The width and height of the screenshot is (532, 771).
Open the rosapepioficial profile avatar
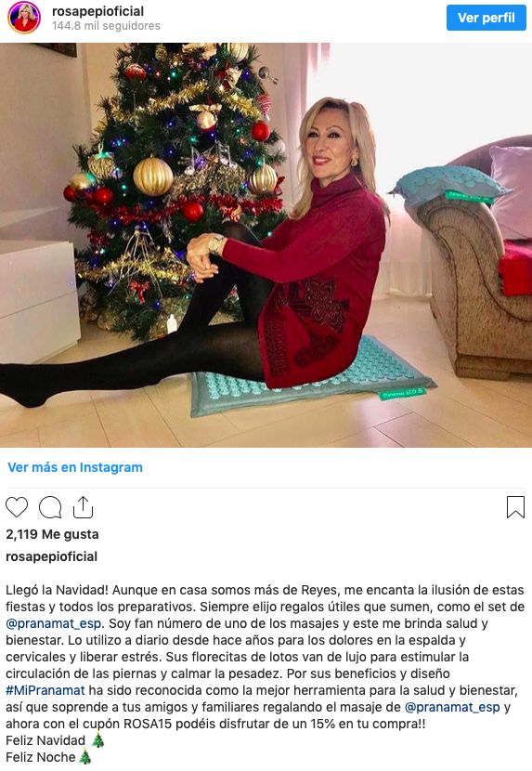(23, 18)
